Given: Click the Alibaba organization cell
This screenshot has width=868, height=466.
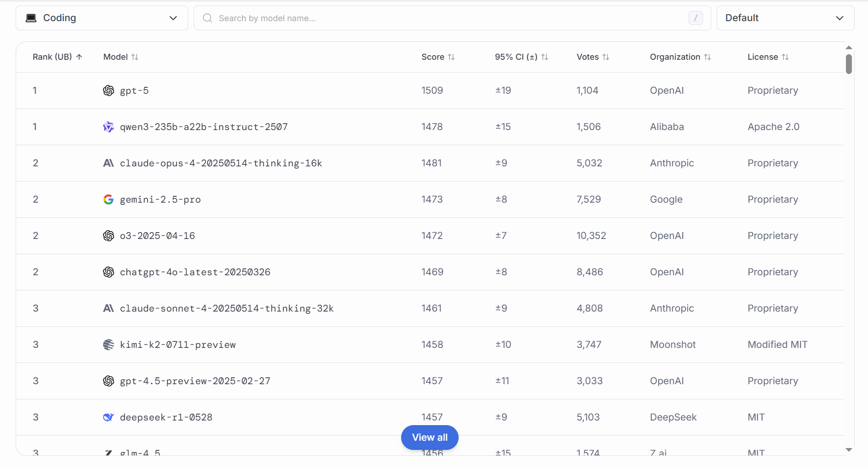Looking at the screenshot, I should 667,127.
